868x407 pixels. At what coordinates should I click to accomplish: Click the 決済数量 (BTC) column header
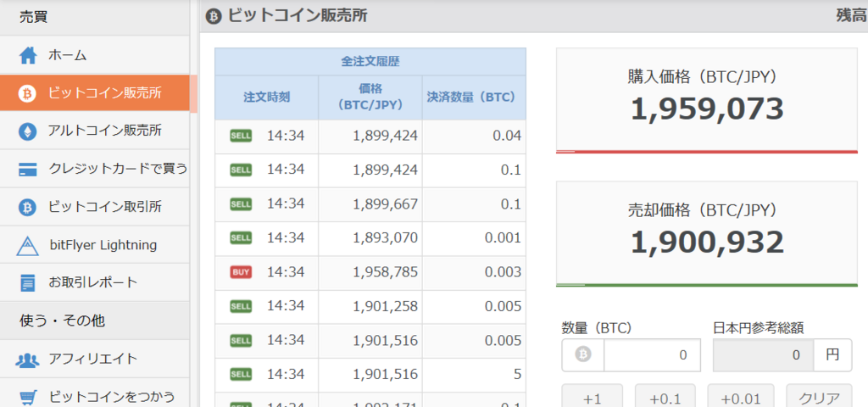point(474,98)
